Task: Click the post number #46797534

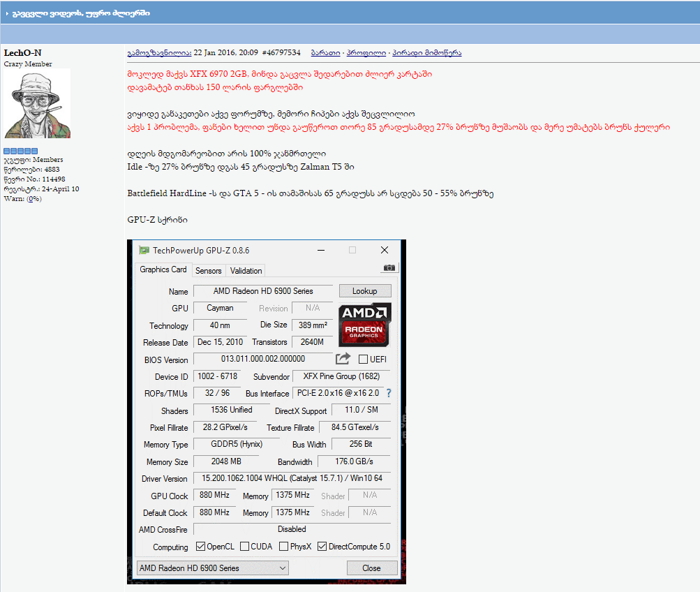Action: coord(281,52)
